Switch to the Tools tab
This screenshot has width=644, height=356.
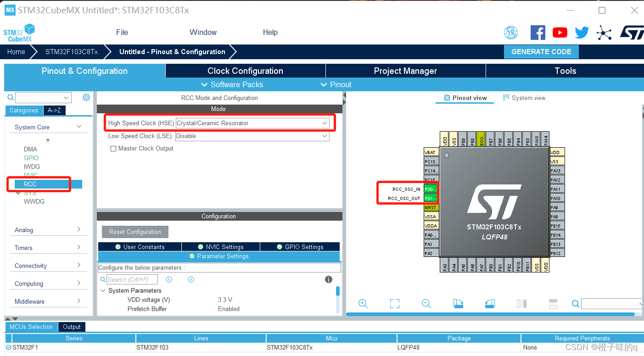[565, 71]
